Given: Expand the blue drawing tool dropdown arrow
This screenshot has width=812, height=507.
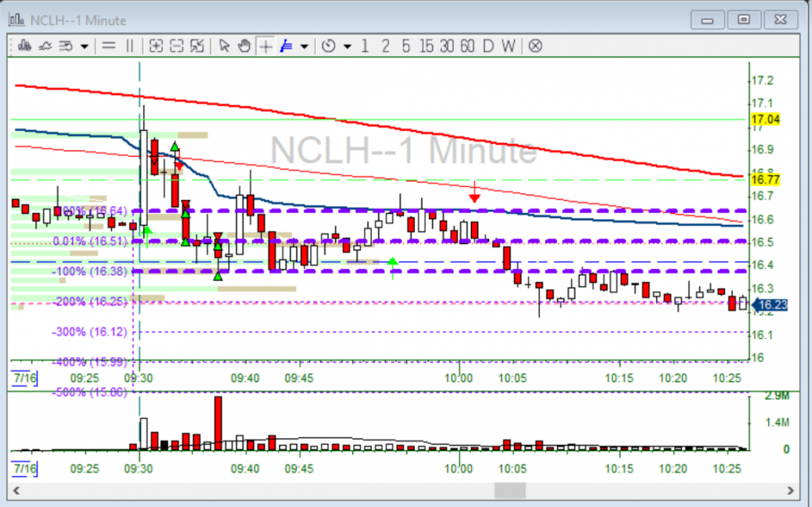Looking at the screenshot, I should click(x=304, y=46).
